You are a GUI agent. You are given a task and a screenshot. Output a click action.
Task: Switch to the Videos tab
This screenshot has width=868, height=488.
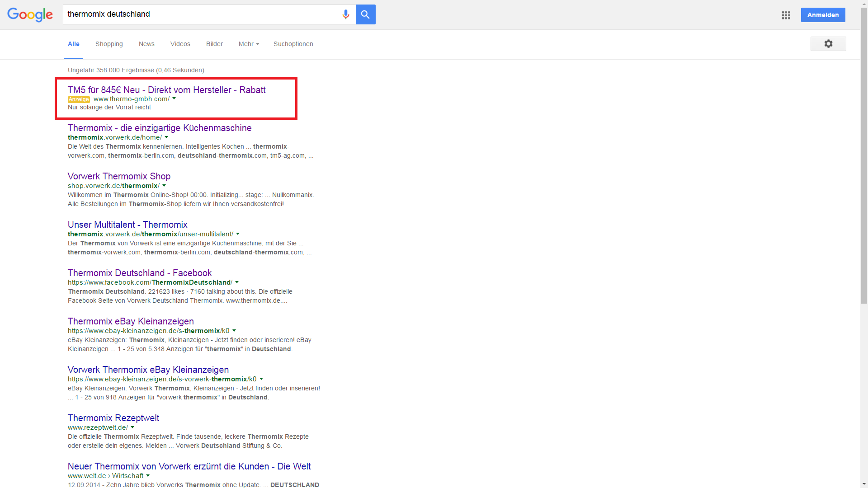pos(180,44)
